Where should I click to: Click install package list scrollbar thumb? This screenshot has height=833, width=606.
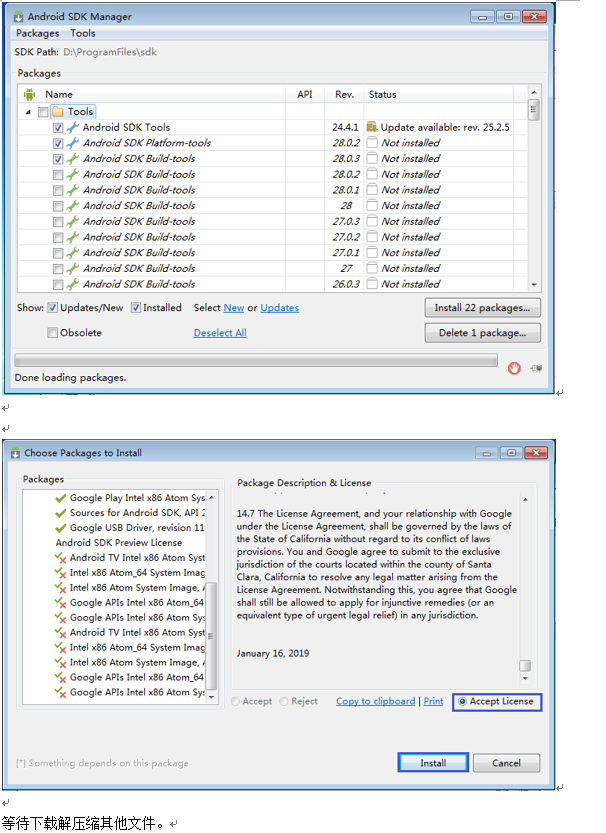(211, 635)
